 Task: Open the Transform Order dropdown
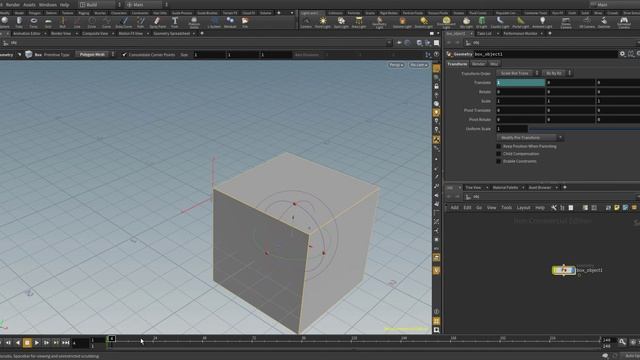[518, 73]
